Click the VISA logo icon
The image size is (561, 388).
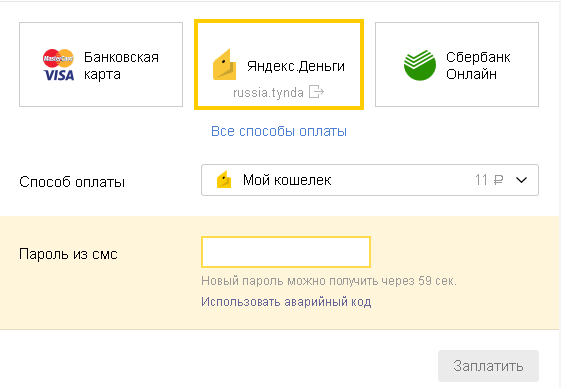pyautogui.click(x=59, y=75)
